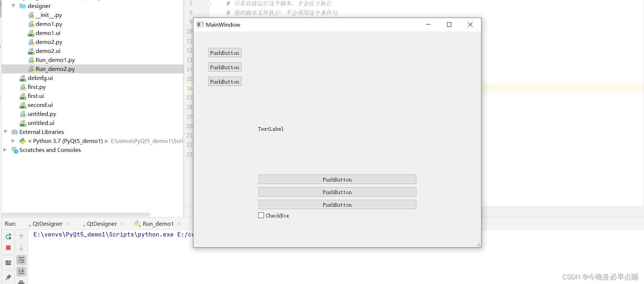Click the horizontal scrollbar in project tree
Image resolution: width=644 pixels, height=284 pixels.
[x=76, y=214]
